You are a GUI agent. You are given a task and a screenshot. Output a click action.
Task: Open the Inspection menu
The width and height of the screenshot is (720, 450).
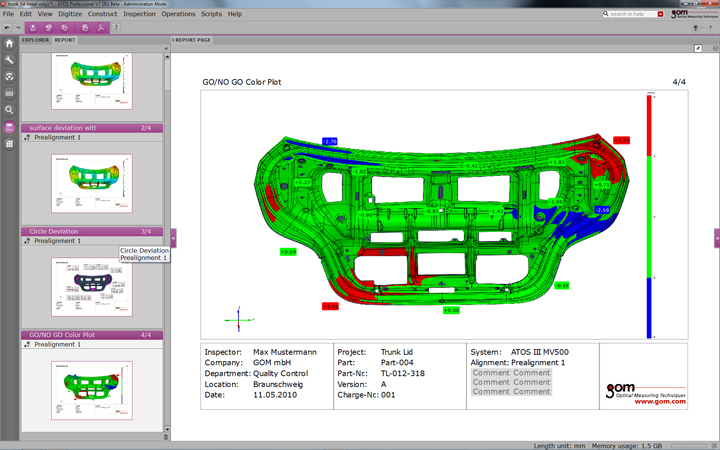point(139,14)
